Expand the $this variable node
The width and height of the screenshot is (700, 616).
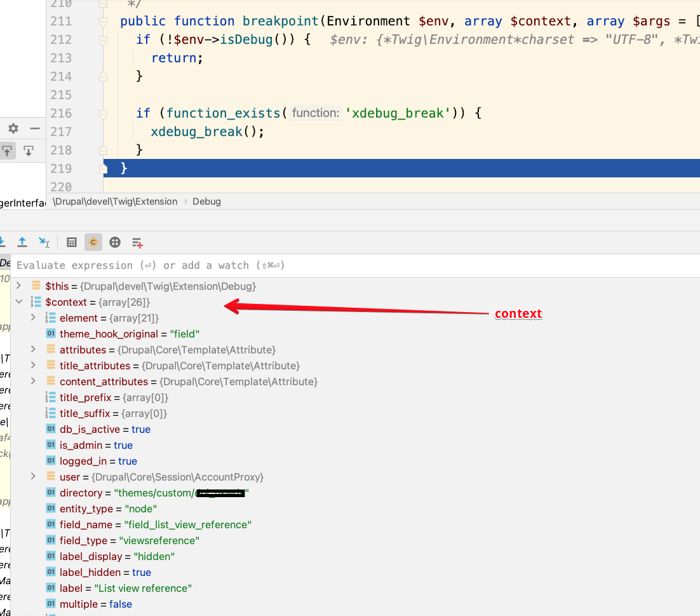[19, 285]
